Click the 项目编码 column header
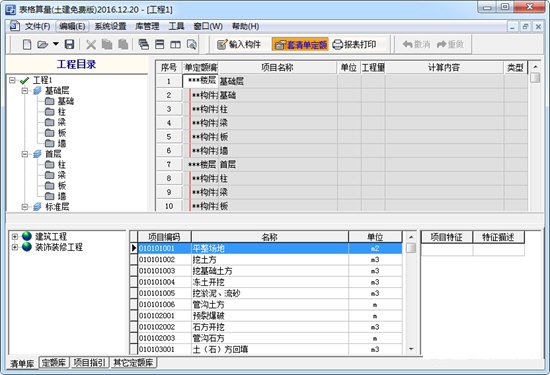The image size is (550, 375). point(164,237)
